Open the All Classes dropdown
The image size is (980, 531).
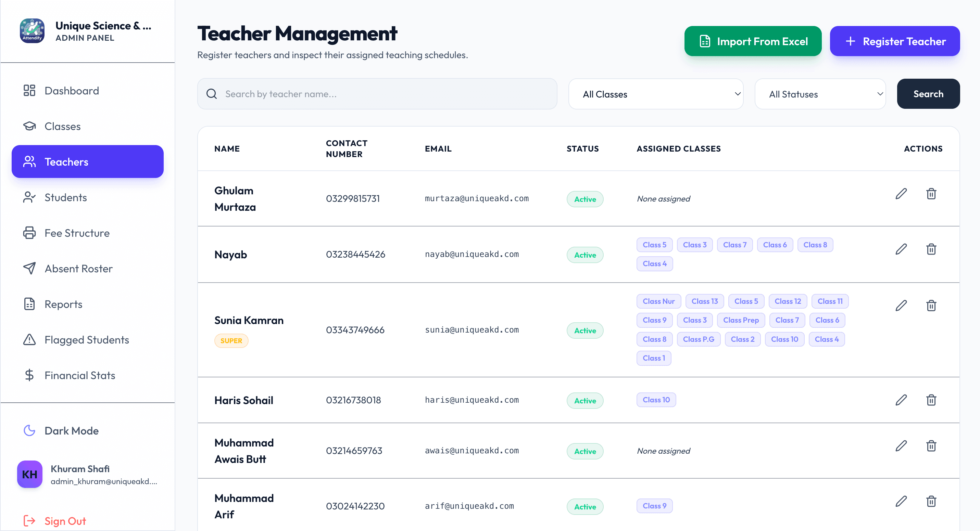click(x=655, y=94)
